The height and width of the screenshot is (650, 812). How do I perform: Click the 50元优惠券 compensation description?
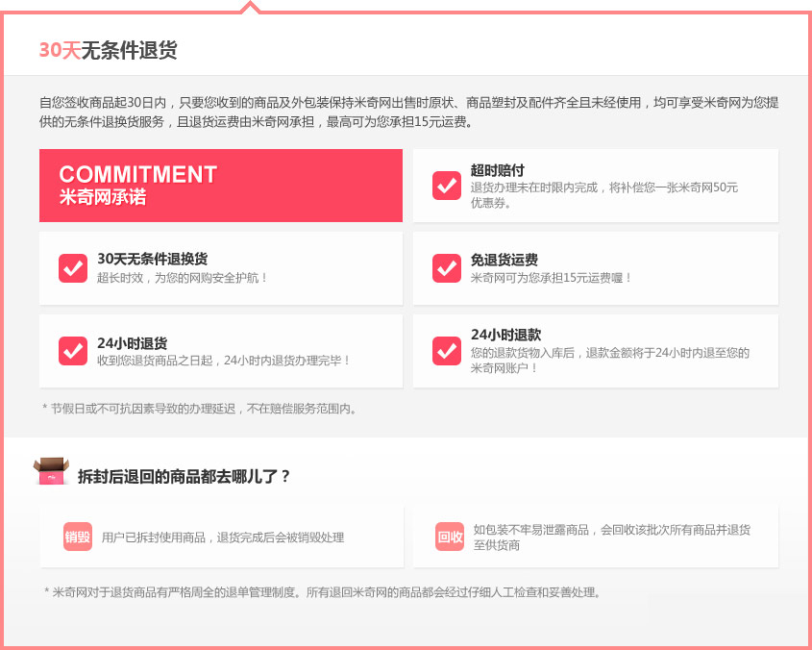tap(603, 195)
